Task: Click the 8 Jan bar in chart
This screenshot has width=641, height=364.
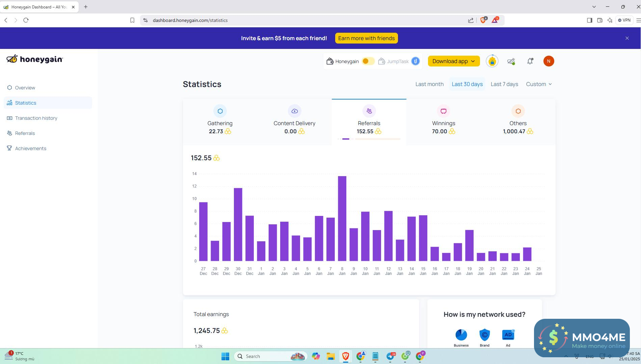Action: pos(342,219)
